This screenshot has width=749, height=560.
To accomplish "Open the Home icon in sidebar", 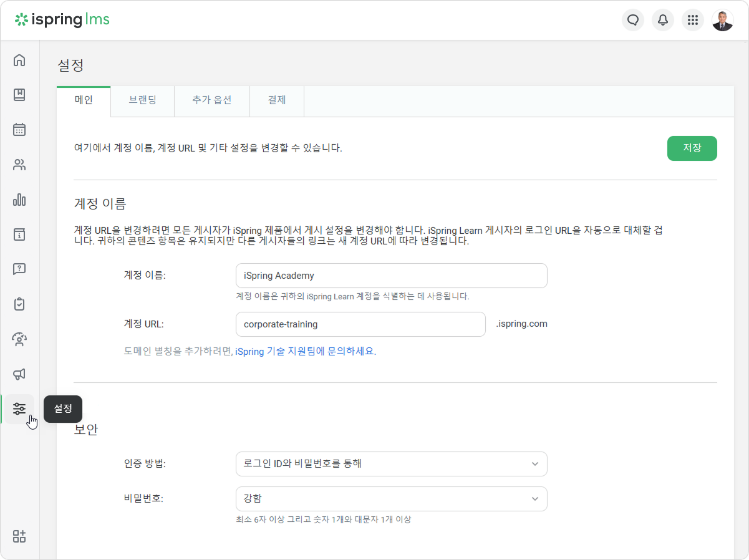I will click(19, 60).
